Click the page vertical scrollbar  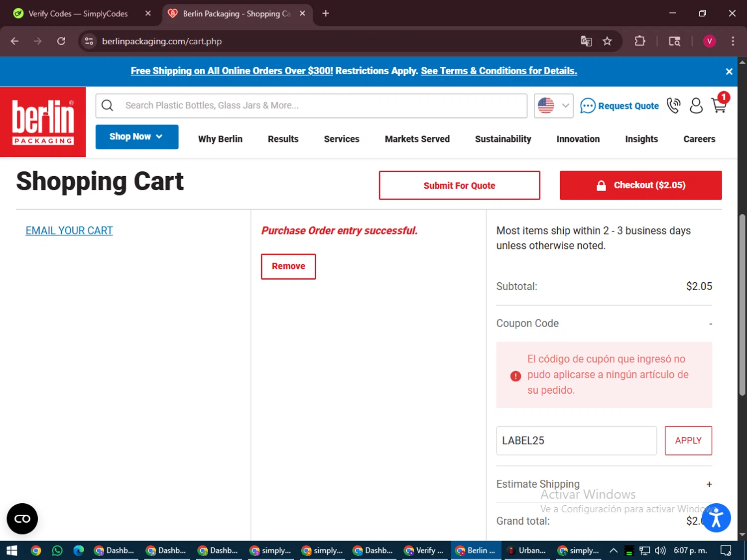[x=742, y=305]
